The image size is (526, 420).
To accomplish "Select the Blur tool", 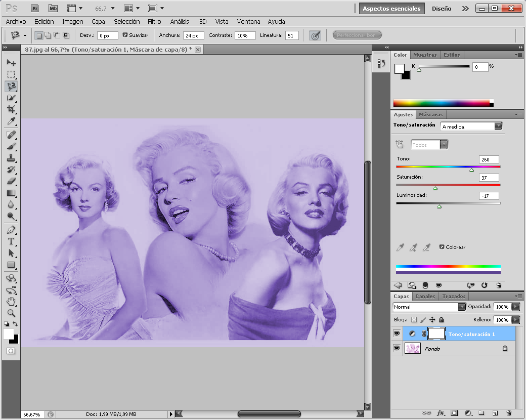I will [x=11, y=204].
